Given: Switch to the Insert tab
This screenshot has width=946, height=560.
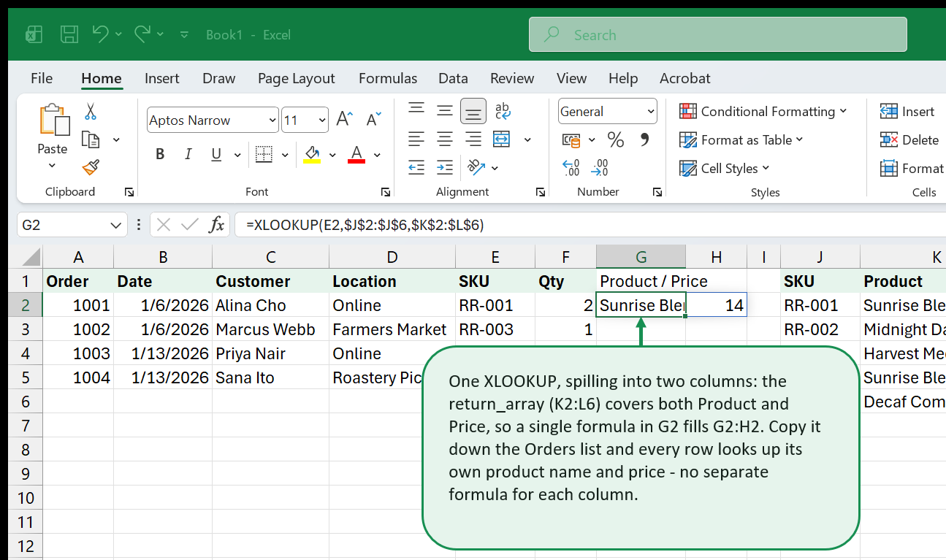Looking at the screenshot, I should [x=162, y=78].
